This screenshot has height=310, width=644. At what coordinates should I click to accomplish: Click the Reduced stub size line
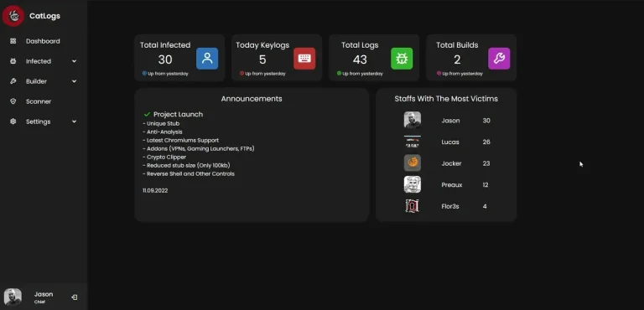tap(186, 165)
